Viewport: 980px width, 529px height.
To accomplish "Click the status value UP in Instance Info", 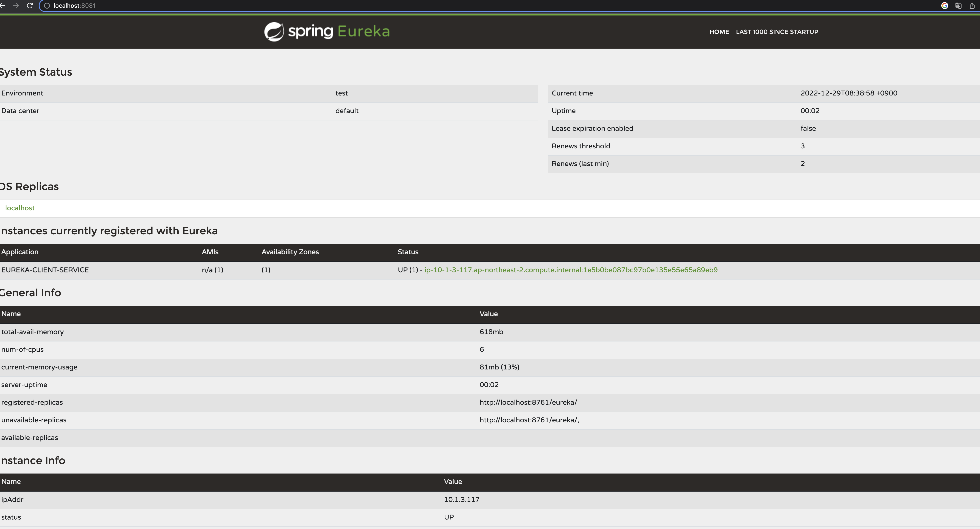I will click(449, 517).
